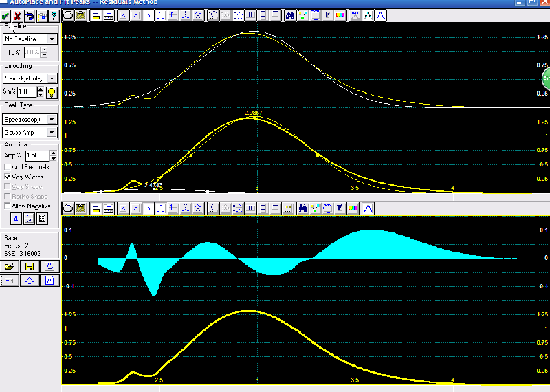Open the Spectroscopy peak type dropdown
This screenshot has height=392, width=550.
[x=52, y=120]
